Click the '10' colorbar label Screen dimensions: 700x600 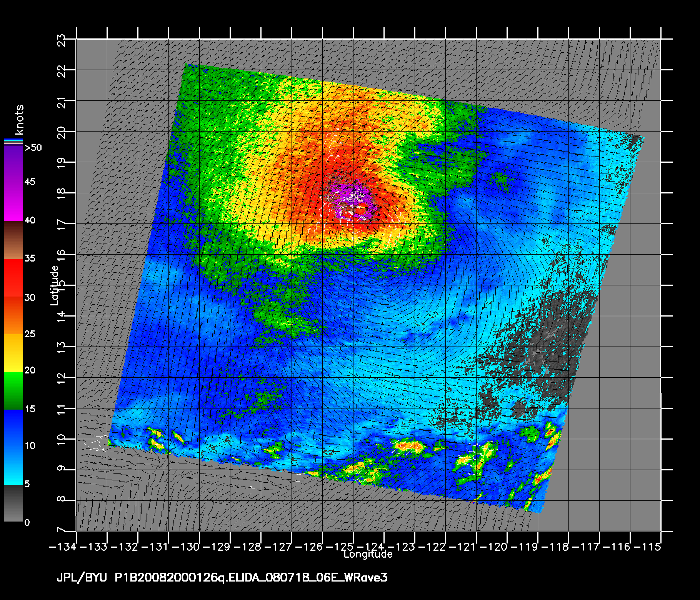tap(30, 446)
